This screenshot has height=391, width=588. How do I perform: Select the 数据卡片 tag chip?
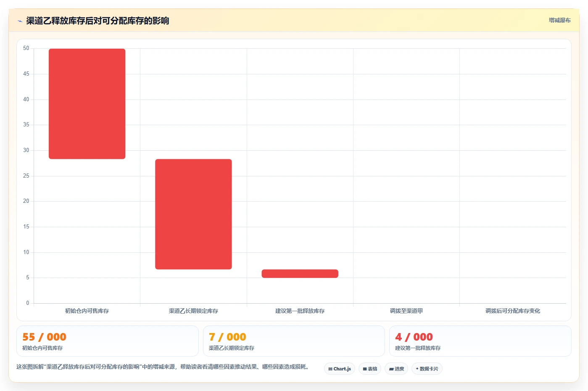427,369
